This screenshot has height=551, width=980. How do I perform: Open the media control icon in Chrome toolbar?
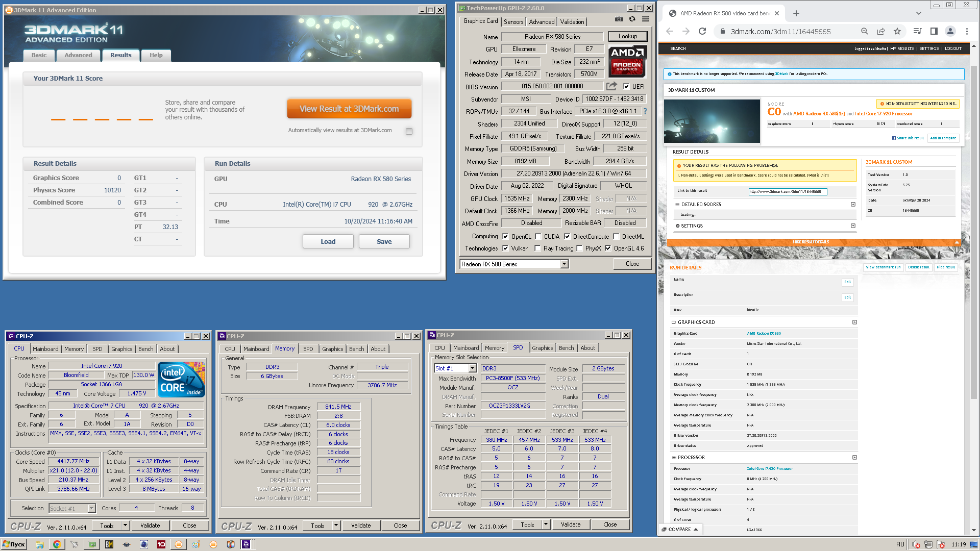tap(917, 31)
